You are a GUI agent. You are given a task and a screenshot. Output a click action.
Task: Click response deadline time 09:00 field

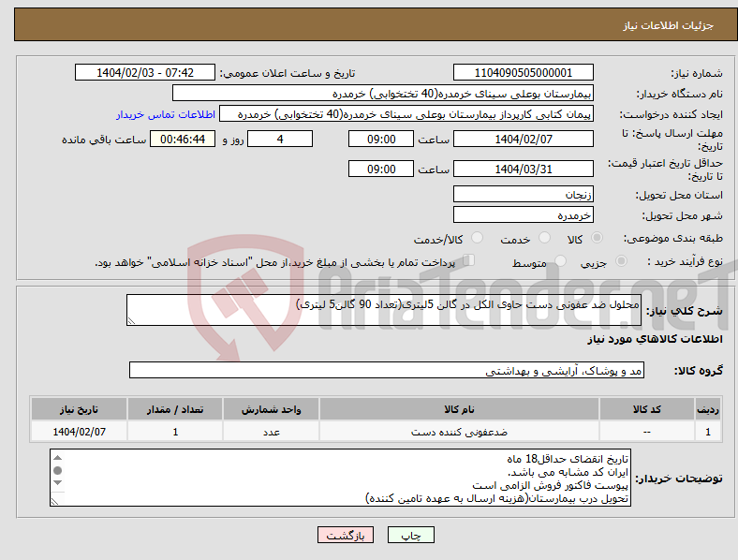pos(381,139)
